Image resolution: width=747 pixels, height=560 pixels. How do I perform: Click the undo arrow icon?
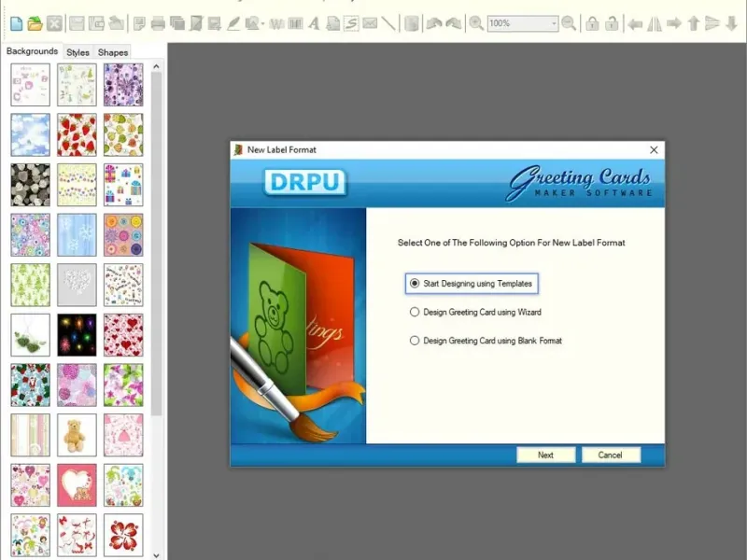[434, 22]
